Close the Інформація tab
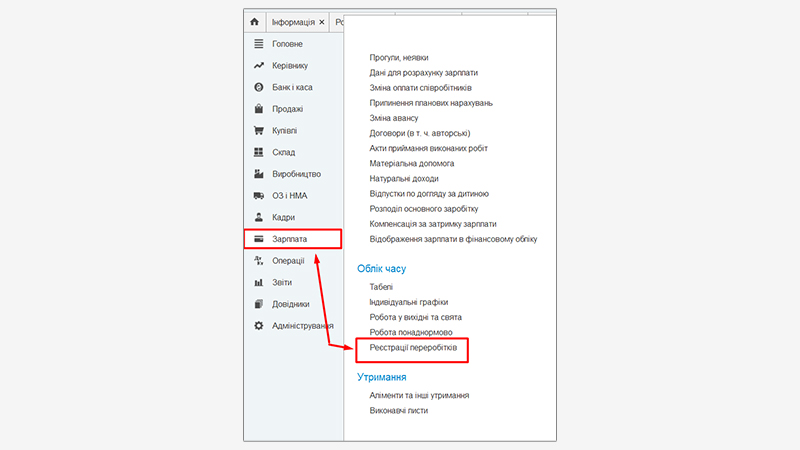 [x=321, y=22]
